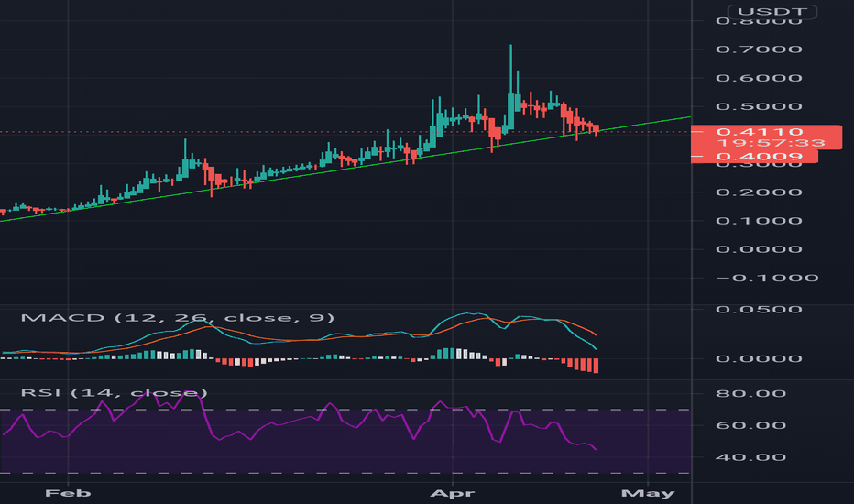Screen dimensions: 854x504
Task: Click the May label on time axis
Action: (648, 493)
